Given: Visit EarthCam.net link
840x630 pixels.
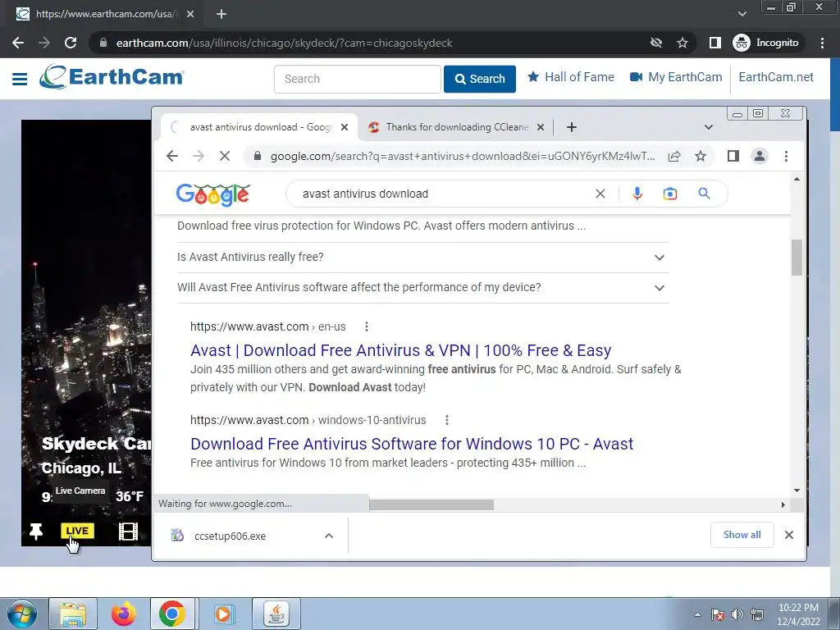Looking at the screenshot, I should point(776,77).
